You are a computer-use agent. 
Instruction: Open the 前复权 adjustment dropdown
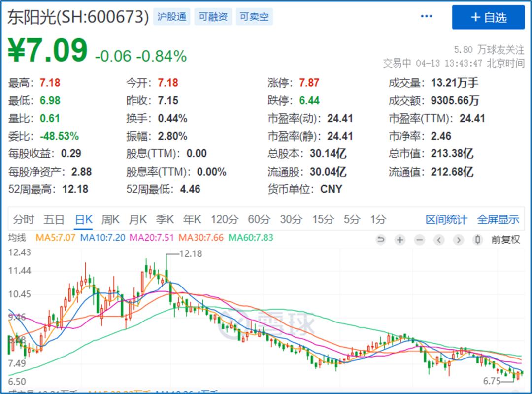(x=505, y=240)
